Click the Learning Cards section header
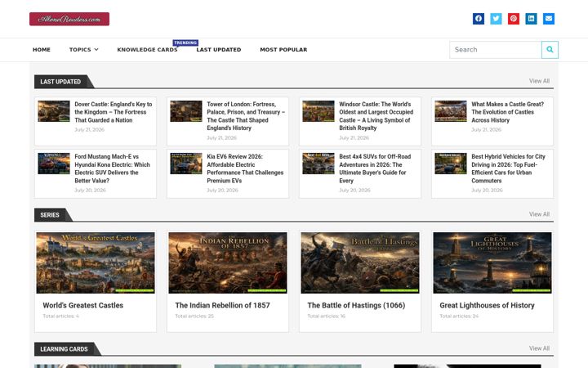588x368 pixels. tap(65, 349)
